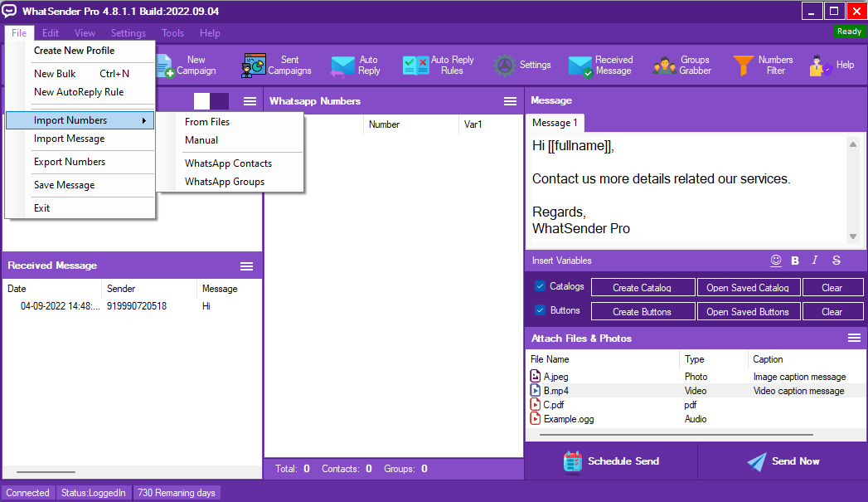Open Help from the toolbar
This screenshot has width=868, height=502.
coord(832,66)
